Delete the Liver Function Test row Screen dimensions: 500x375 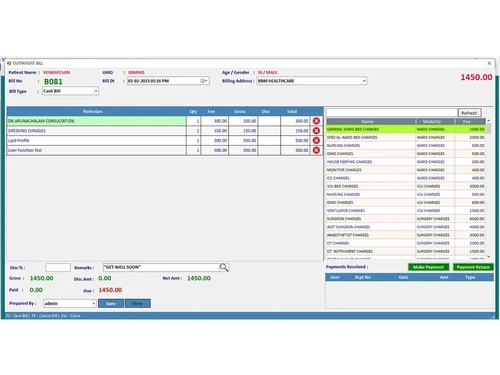[316, 150]
